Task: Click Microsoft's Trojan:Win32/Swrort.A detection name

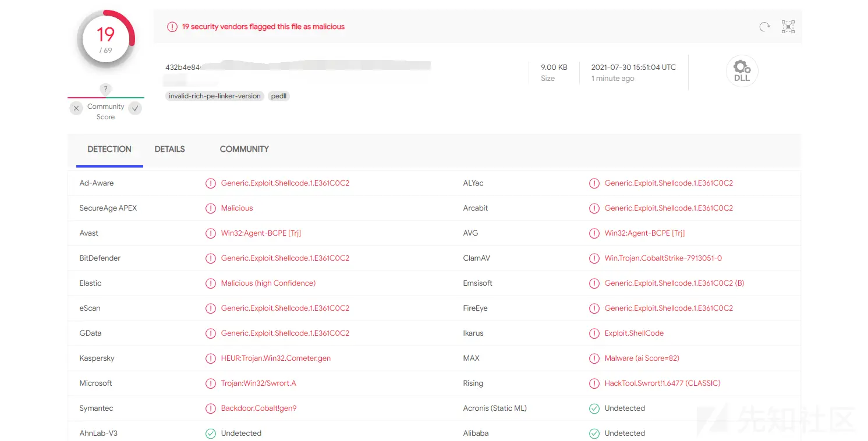Action: click(258, 383)
